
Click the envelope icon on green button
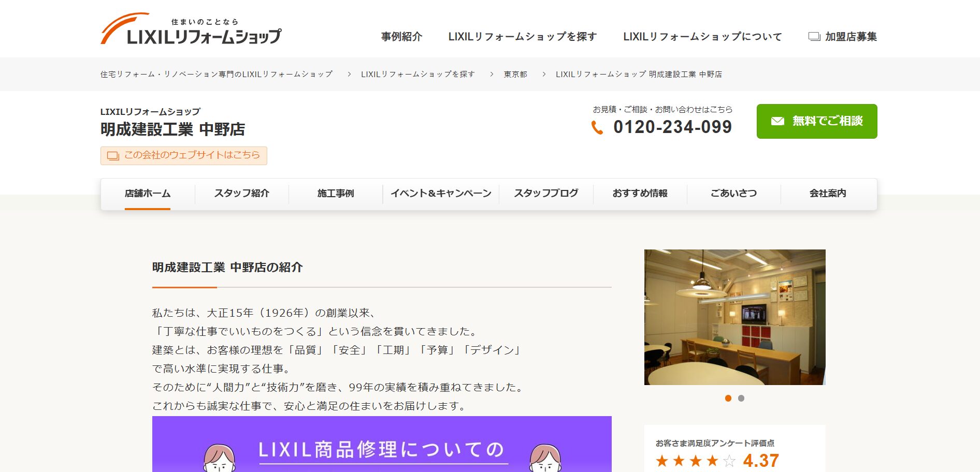(777, 121)
